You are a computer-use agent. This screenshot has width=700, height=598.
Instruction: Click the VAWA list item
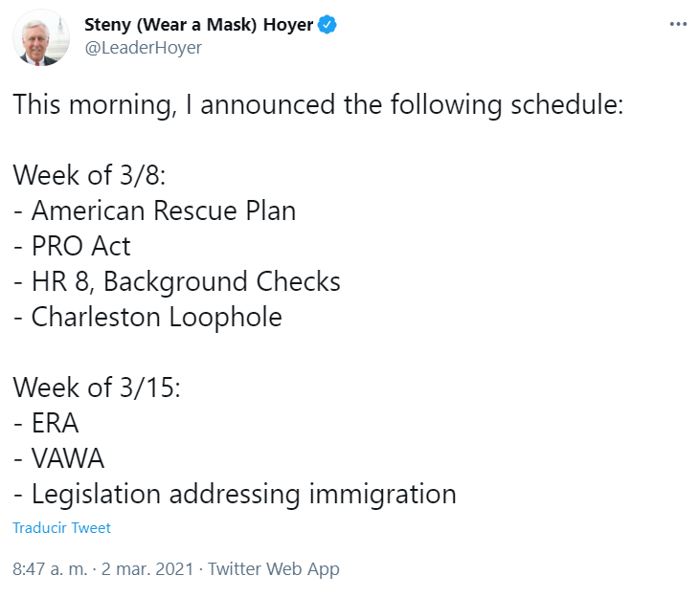58,458
